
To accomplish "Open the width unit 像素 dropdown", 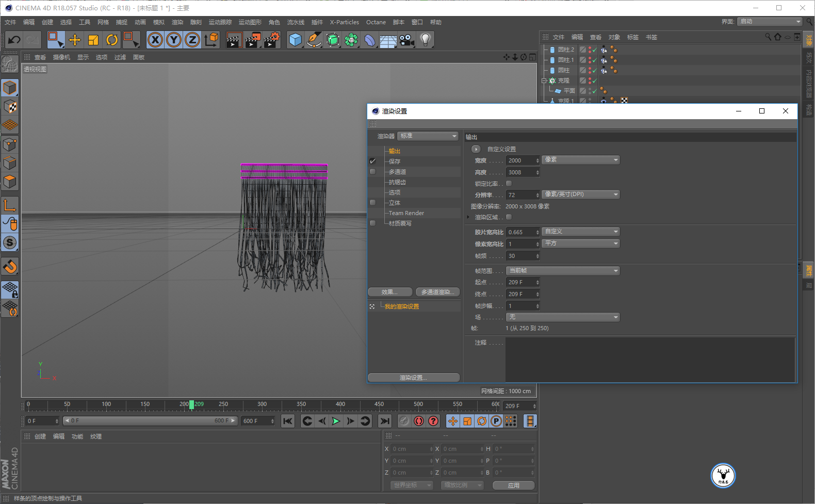I will (x=581, y=160).
